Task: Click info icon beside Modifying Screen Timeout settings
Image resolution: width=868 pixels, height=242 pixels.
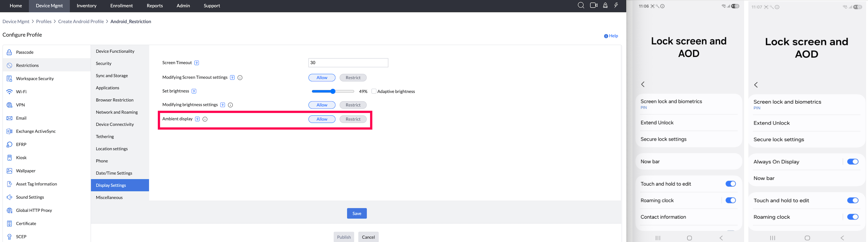Action: (x=240, y=78)
